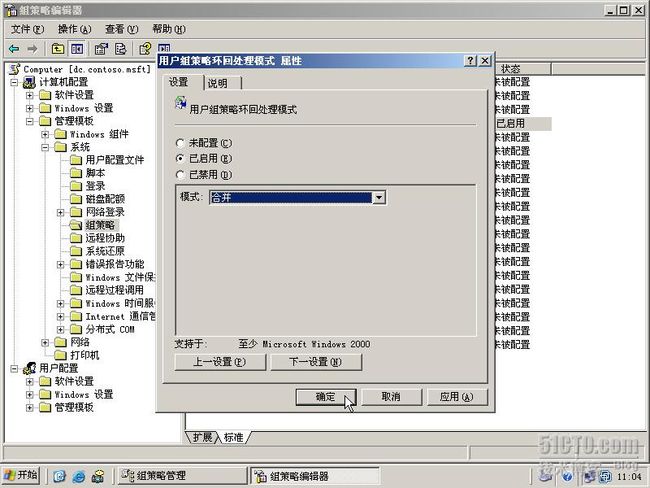Switch to the 设置 tab

183,82
